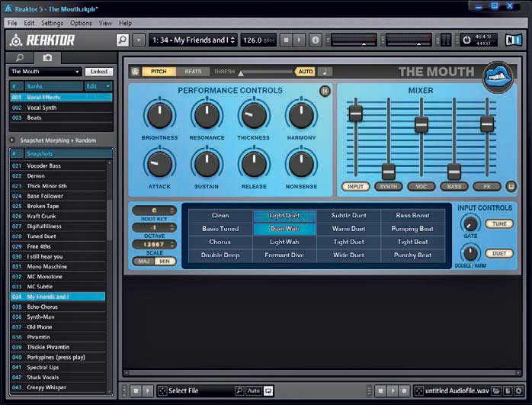Click the Linked button
Image resolution: width=532 pixels, height=405 pixels.
coord(99,72)
